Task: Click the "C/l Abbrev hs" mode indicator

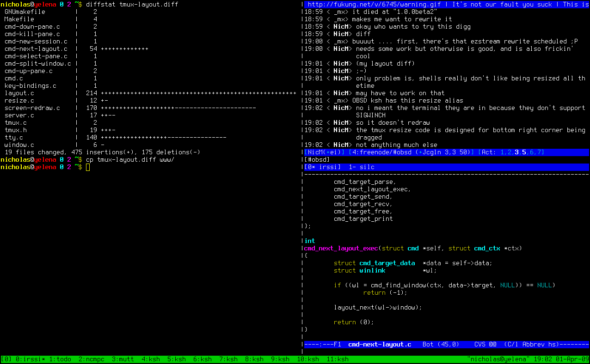Action: click(532, 344)
